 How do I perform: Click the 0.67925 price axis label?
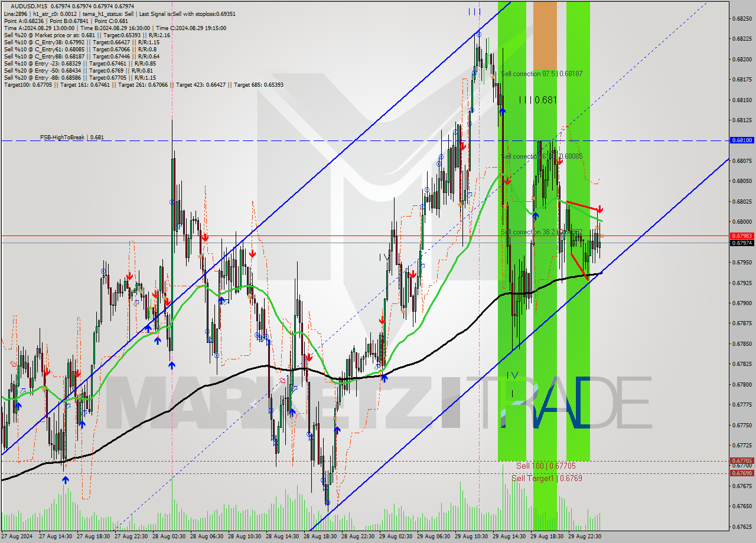[742, 283]
